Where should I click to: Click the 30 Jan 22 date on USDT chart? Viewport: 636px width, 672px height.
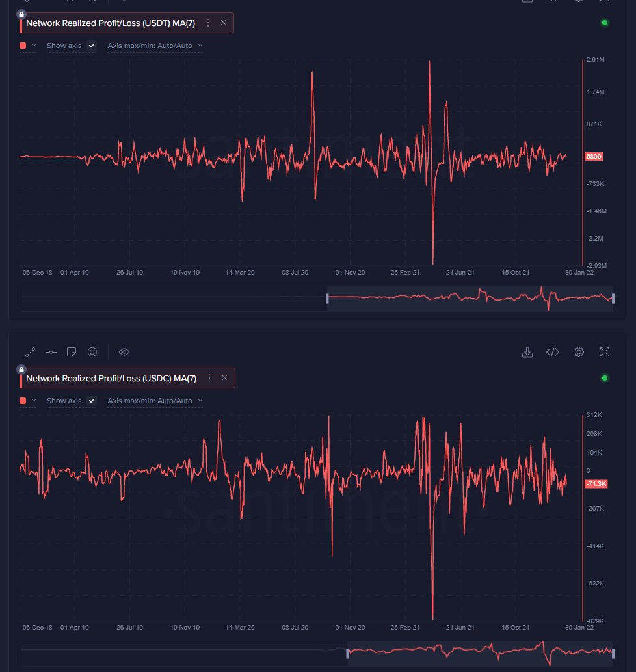[579, 272]
